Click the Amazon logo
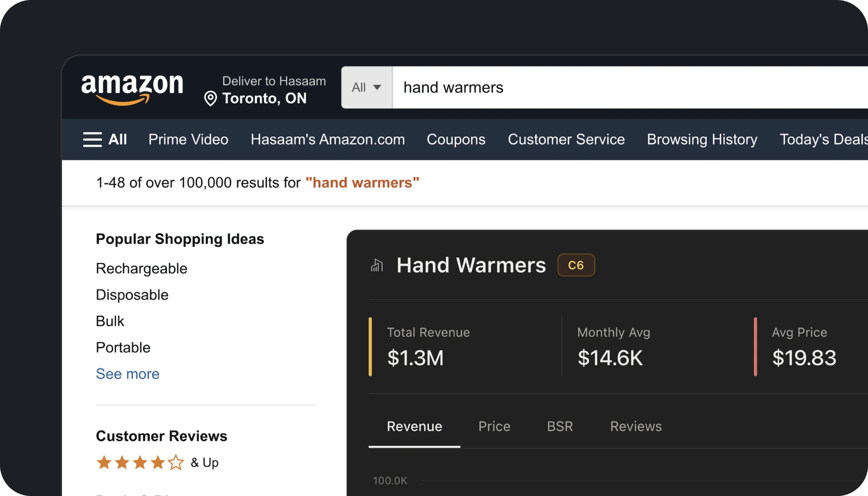 click(132, 89)
